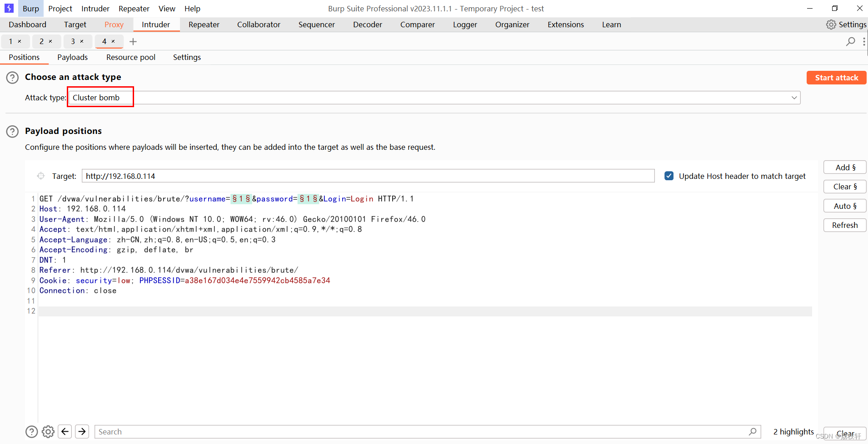Click the search magnifier near tab bar
This screenshot has width=868, height=444.
850,41
